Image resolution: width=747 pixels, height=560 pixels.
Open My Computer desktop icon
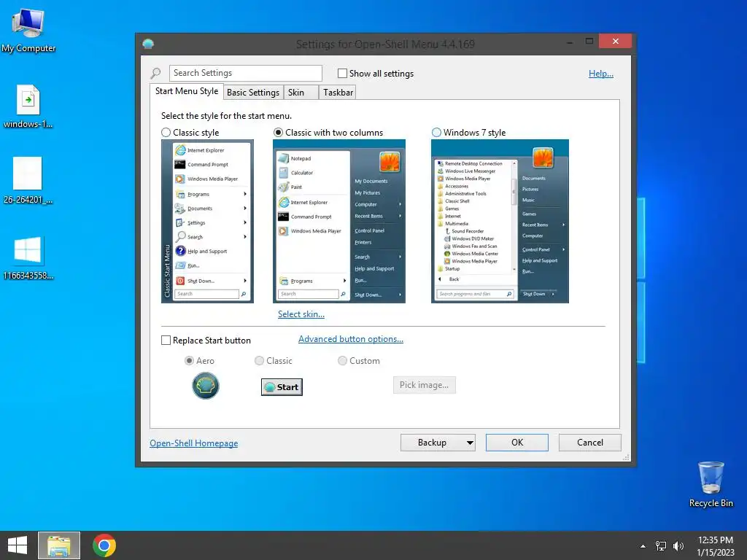coord(28,31)
